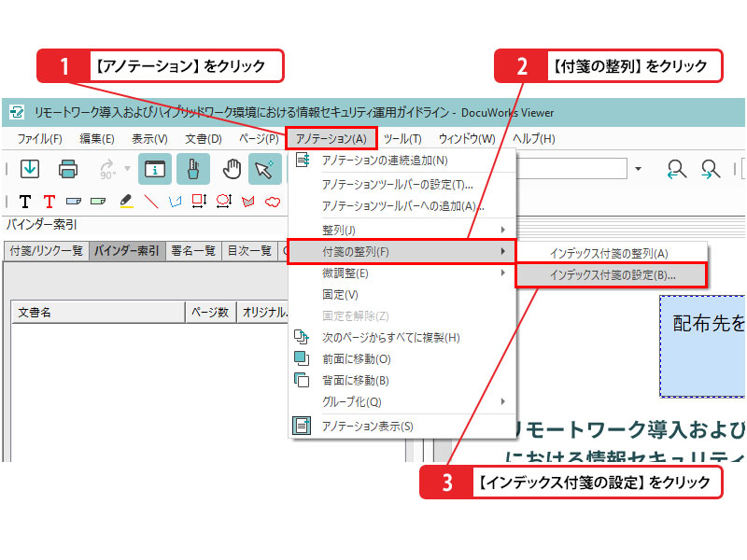The image size is (747, 560).
Task: Expand the 付箋の整列(F) submenu
Action: point(402,251)
